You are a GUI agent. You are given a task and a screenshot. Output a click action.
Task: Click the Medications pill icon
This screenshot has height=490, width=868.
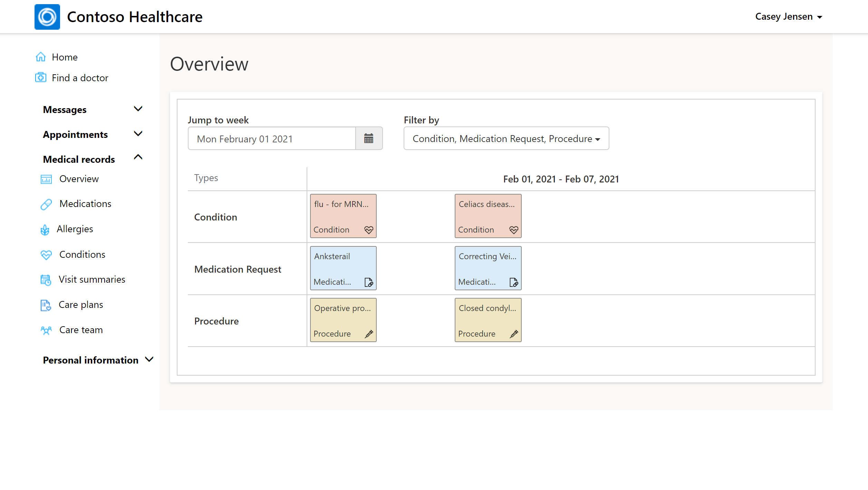pos(46,204)
